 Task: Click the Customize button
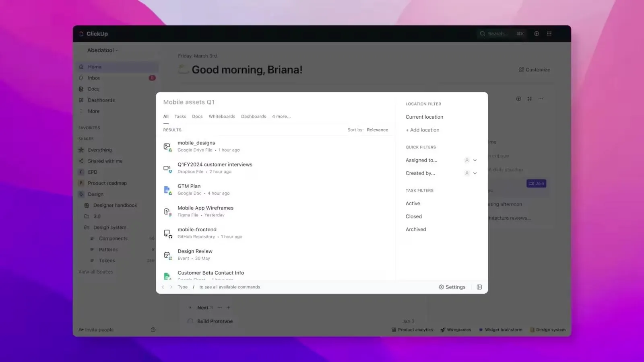[535, 70]
